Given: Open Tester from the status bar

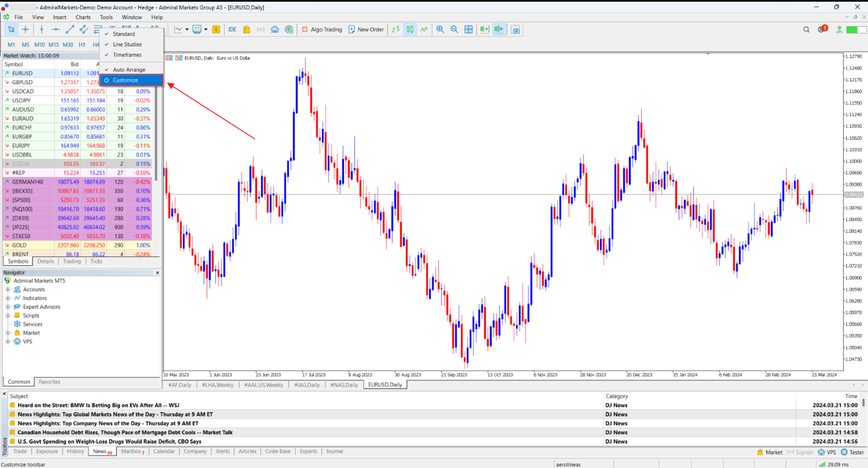Looking at the screenshot, I should tap(852, 452).
